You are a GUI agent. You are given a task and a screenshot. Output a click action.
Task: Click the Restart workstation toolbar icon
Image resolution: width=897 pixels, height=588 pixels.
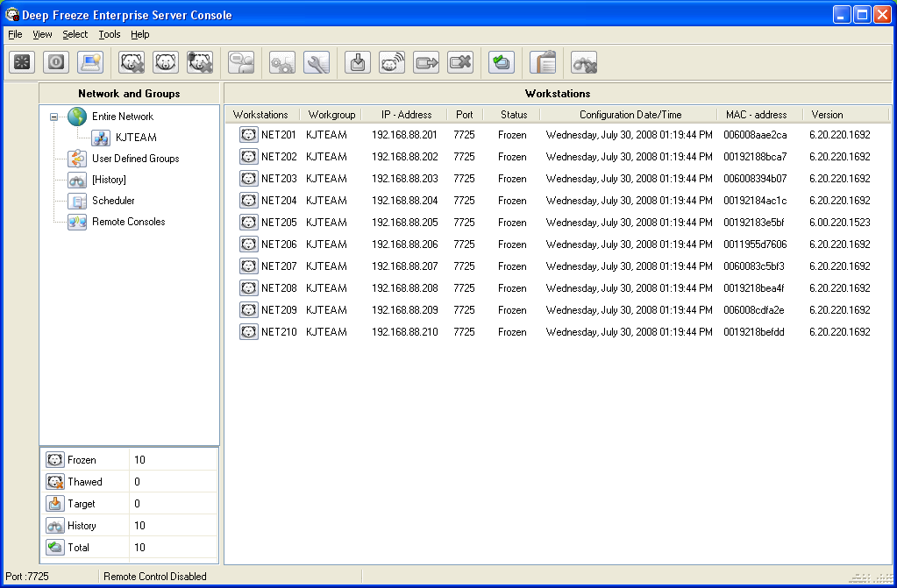coord(22,62)
